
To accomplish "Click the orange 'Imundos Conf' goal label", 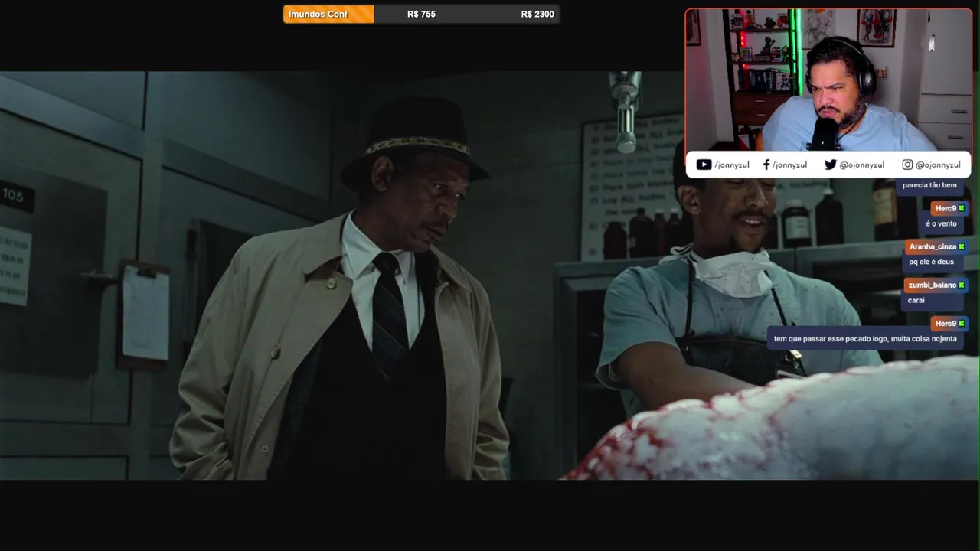I will point(328,14).
